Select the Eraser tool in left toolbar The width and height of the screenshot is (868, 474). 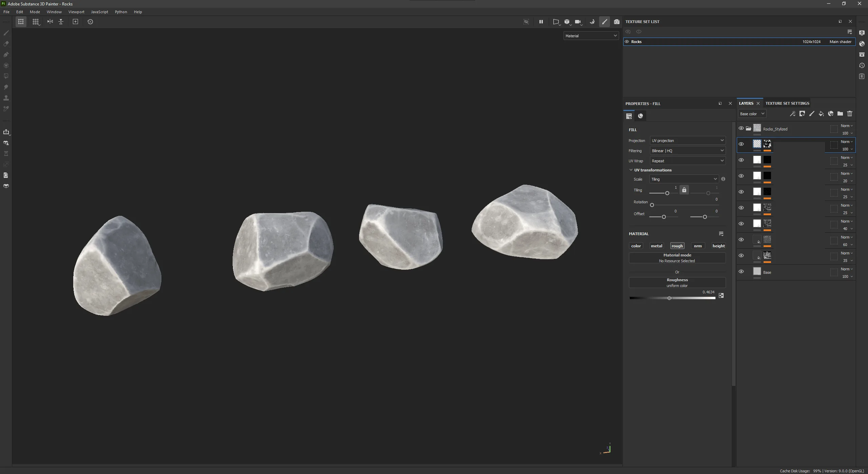click(6, 44)
